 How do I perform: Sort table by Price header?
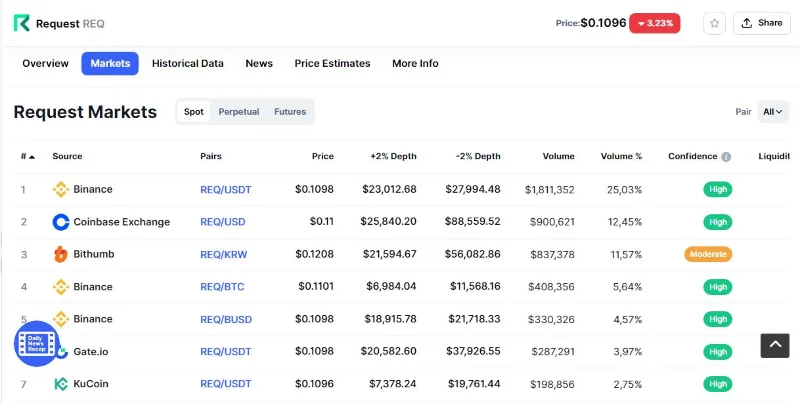click(x=323, y=157)
